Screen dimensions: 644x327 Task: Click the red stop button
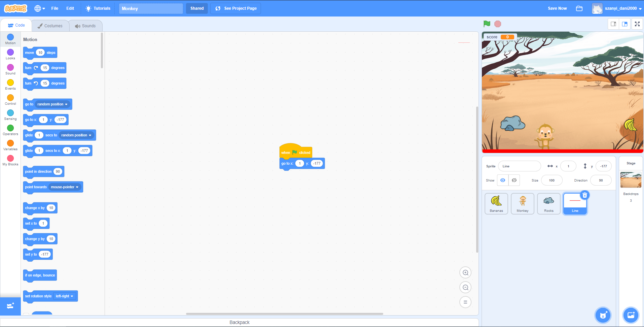(x=498, y=24)
